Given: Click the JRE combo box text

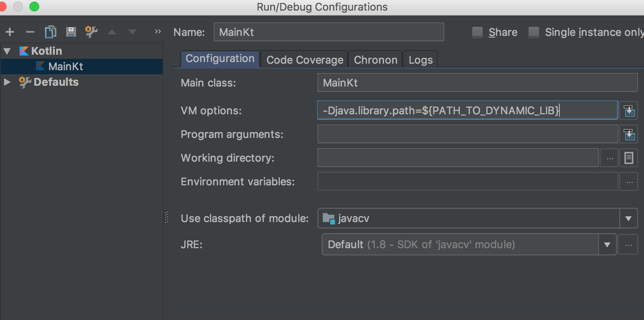Looking at the screenshot, I should pyautogui.click(x=421, y=244).
